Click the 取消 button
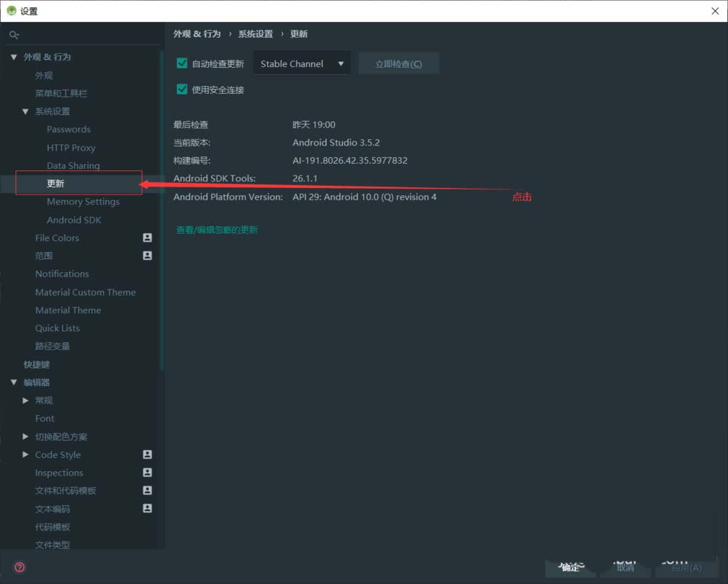This screenshot has height=584, width=728. [625, 567]
